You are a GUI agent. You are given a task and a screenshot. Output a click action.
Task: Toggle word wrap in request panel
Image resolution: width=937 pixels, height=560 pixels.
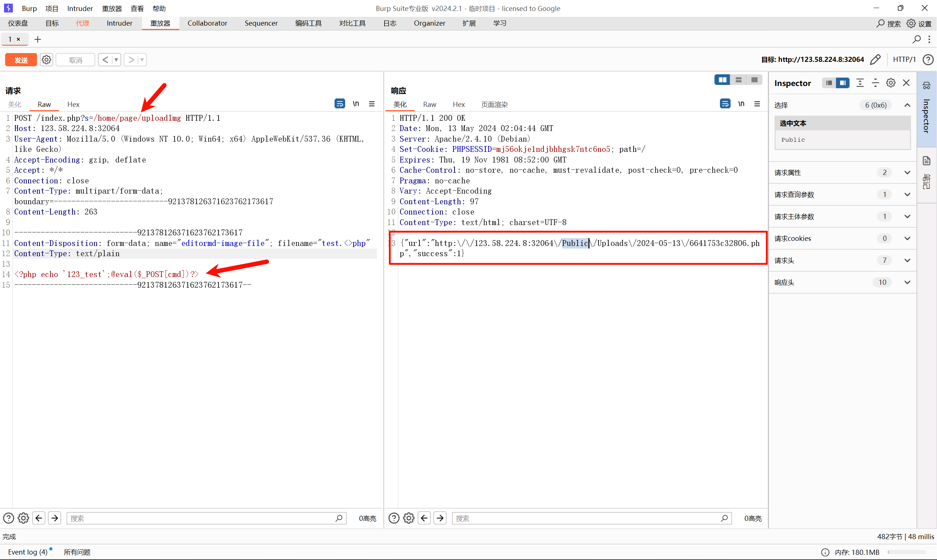[x=340, y=103]
